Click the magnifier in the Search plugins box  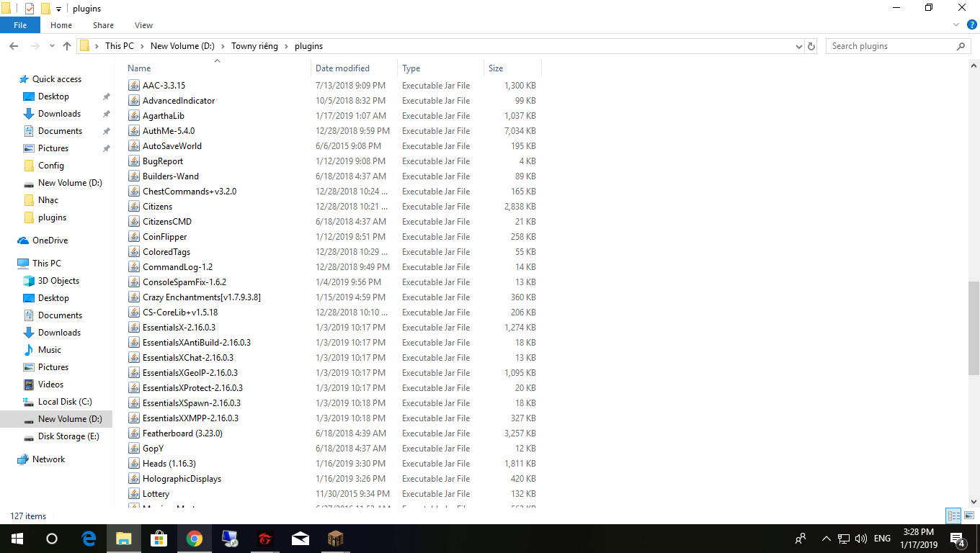coord(961,45)
